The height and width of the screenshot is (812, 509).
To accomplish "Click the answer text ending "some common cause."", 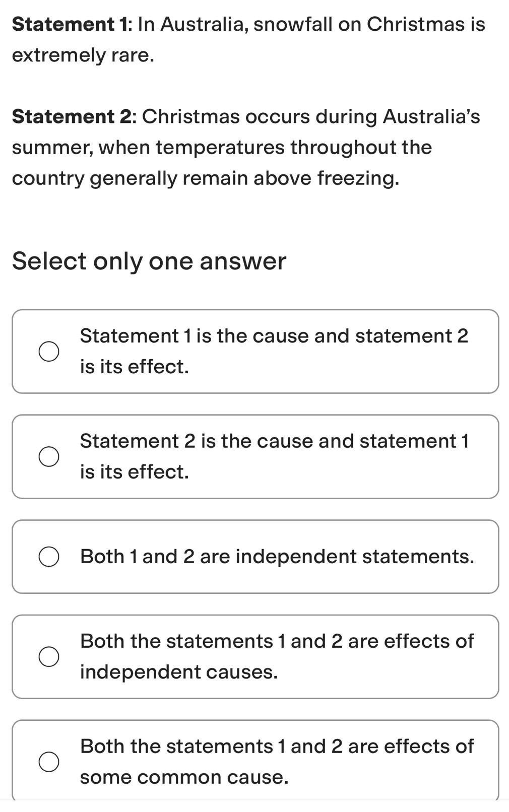I will pyautogui.click(x=184, y=777).
